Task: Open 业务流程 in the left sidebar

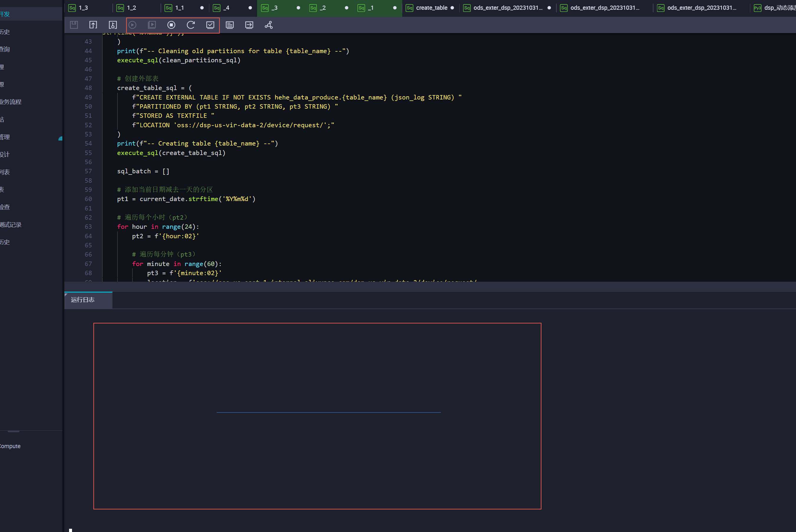Action: (x=11, y=102)
